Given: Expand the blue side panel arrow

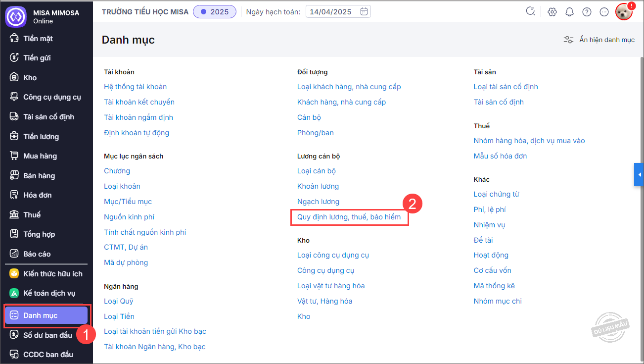Looking at the screenshot, I should click(x=639, y=175).
